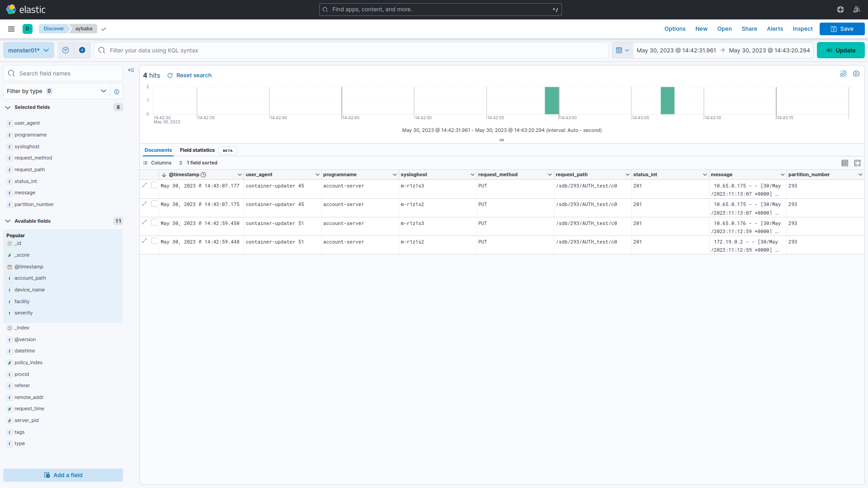Image resolution: width=868 pixels, height=488 pixels.
Task: Expand the first document row details
Action: (x=145, y=185)
